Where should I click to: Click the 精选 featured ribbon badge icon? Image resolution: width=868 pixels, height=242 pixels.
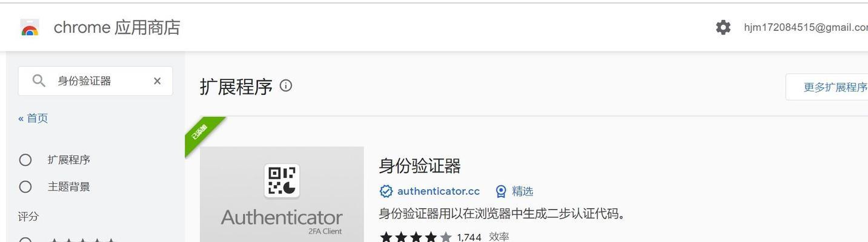pyautogui.click(x=501, y=191)
